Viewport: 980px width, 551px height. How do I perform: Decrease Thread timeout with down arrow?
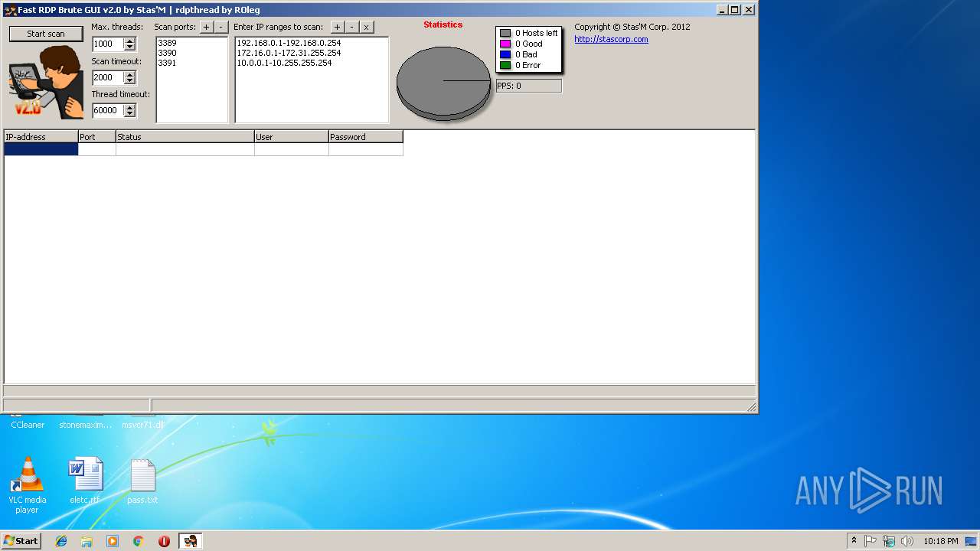(x=129, y=113)
